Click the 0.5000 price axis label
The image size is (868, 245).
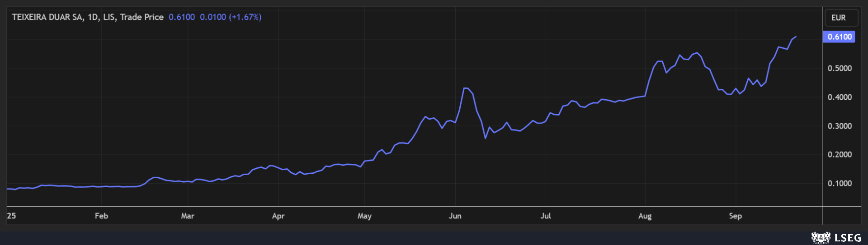point(840,69)
